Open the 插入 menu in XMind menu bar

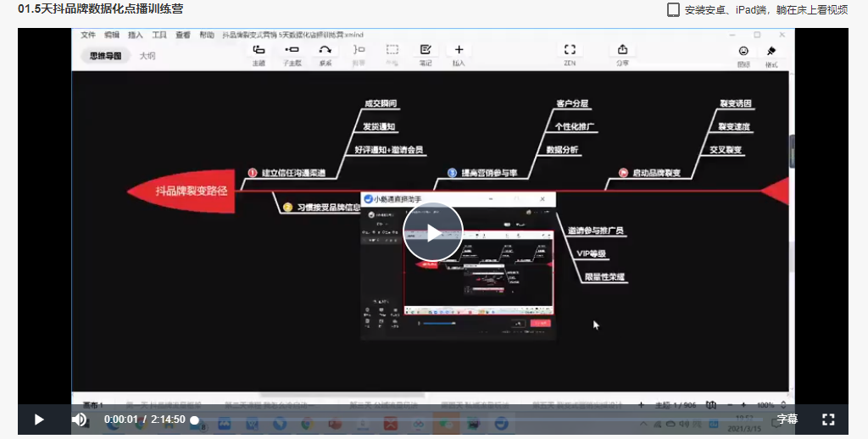point(136,35)
